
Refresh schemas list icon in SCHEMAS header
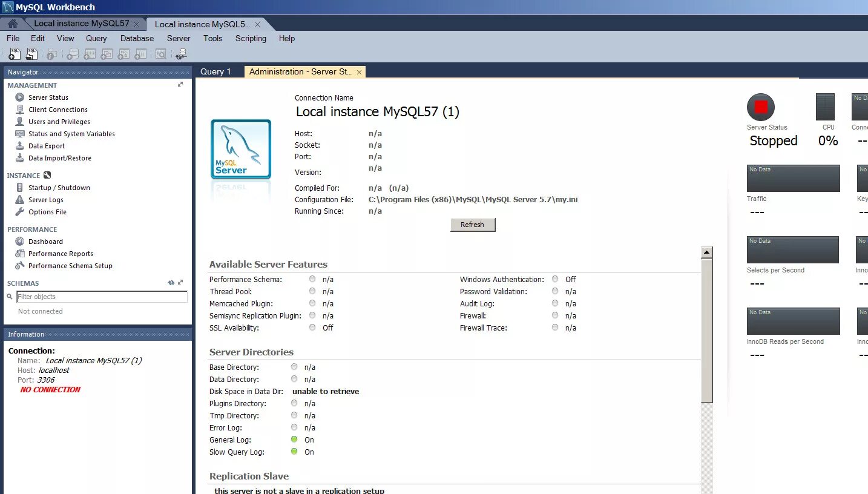[171, 283]
